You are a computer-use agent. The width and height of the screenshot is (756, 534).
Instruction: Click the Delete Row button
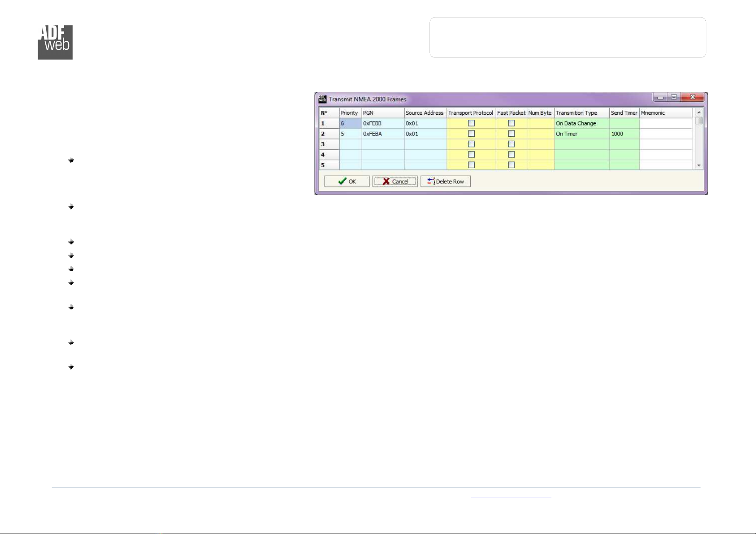click(446, 181)
